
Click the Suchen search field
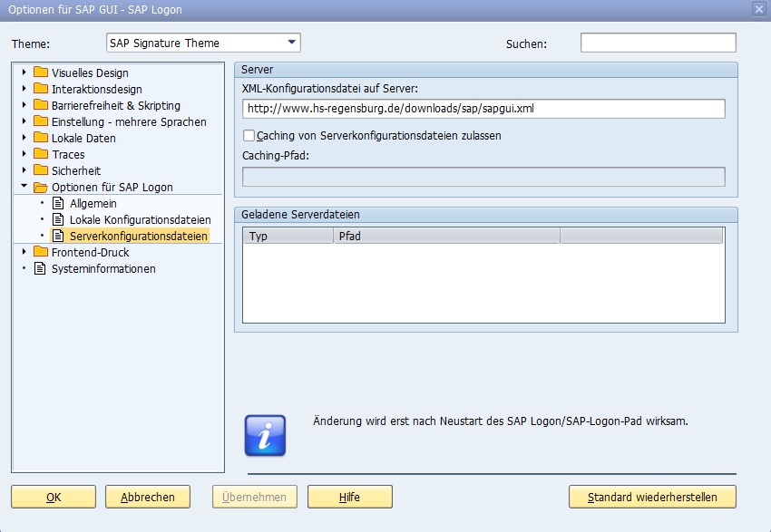click(658, 43)
